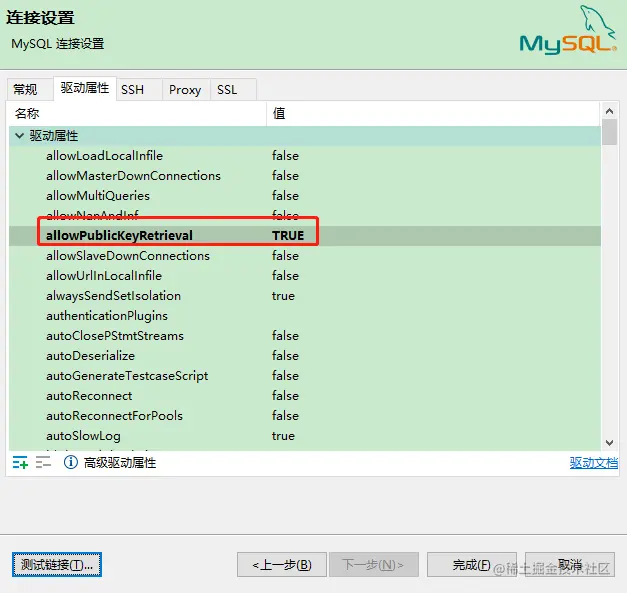Click the 取消 button
The height and width of the screenshot is (593, 627).
(570, 565)
